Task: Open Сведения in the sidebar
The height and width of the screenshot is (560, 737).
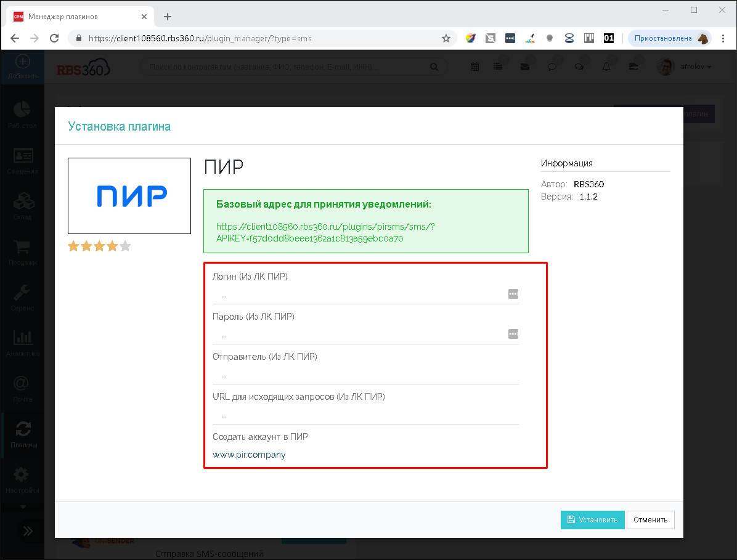Action: 22,161
